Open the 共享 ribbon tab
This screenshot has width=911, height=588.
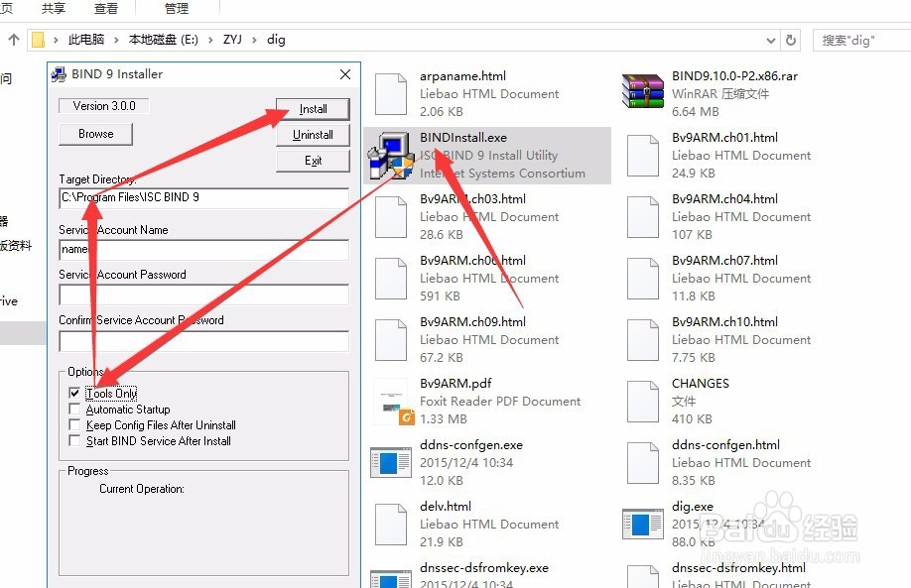(x=54, y=8)
